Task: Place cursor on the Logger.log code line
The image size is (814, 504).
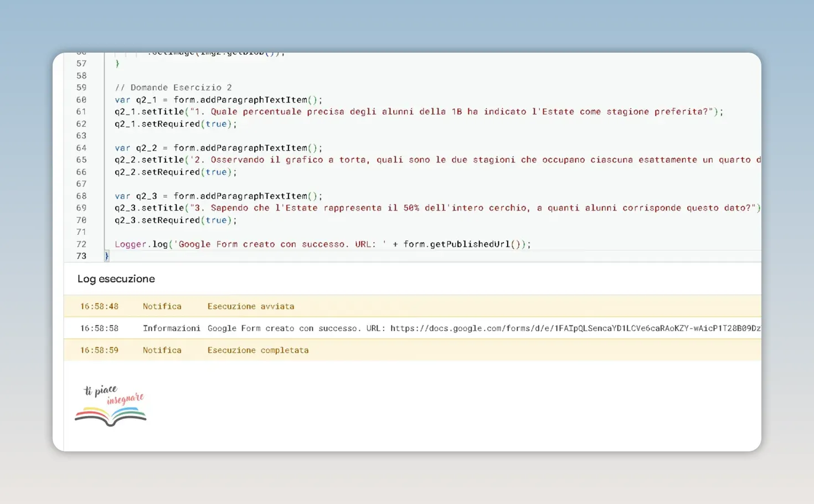Action: click(x=323, y=244)
